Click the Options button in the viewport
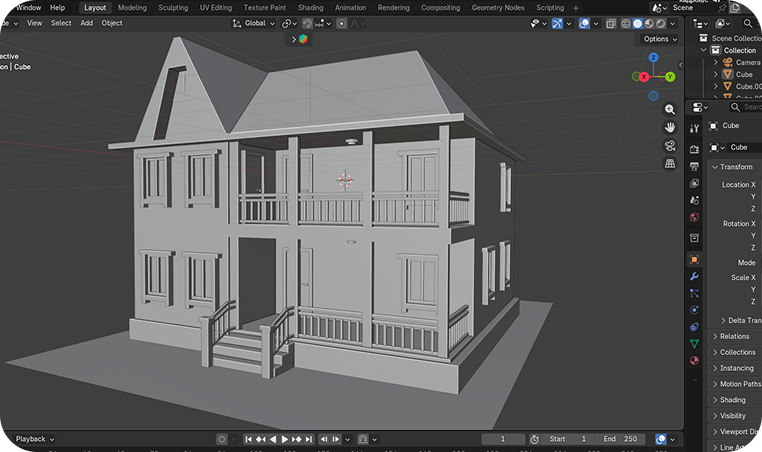The image size is (762, 452). tap(658, 39)
